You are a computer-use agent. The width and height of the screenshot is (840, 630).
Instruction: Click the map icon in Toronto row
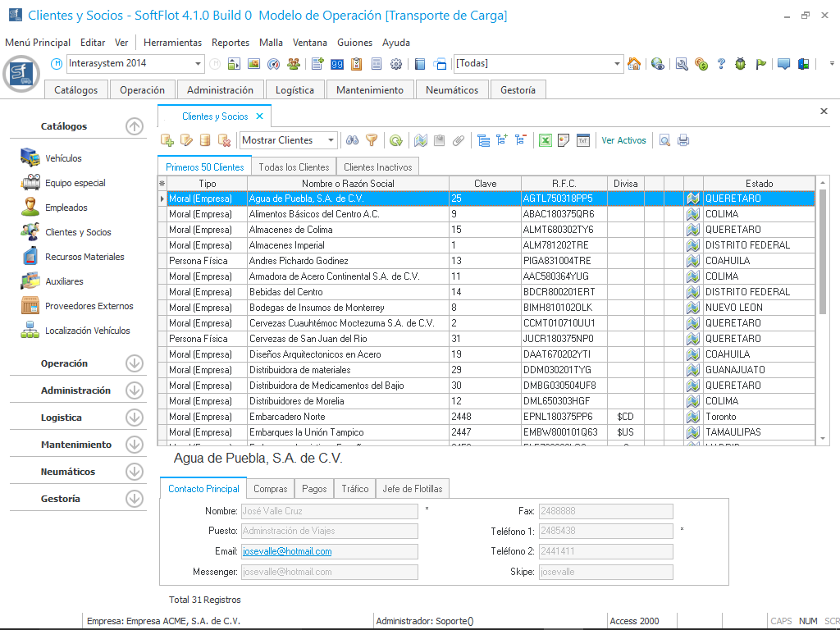pos(693,417)
